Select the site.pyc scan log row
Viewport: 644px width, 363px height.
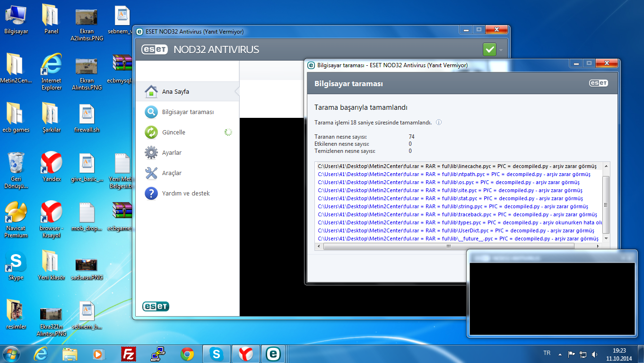click(459, 190)
